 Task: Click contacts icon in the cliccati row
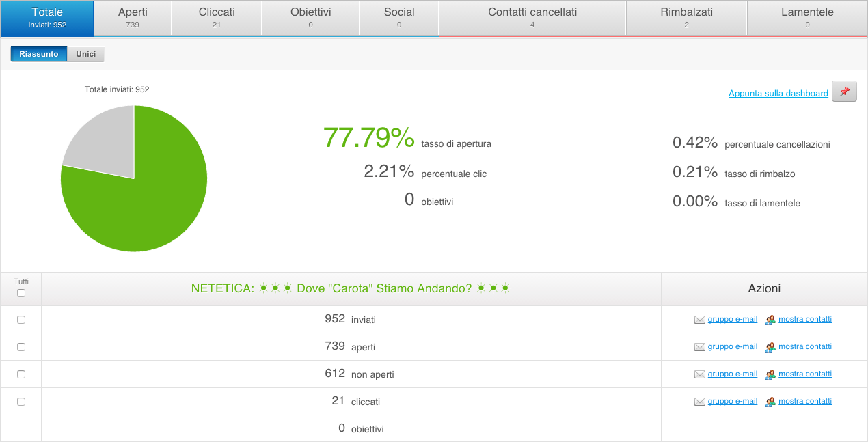pyautogui.click(x=770, y=402)
